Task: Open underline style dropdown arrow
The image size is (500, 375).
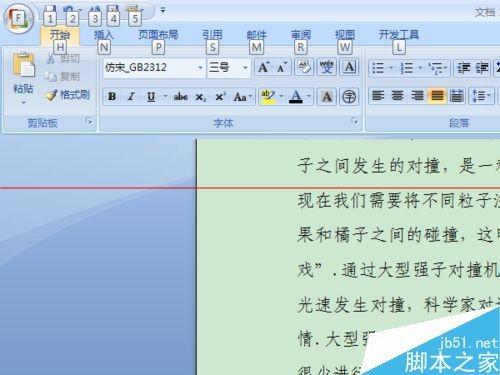Action: (165, 97)
